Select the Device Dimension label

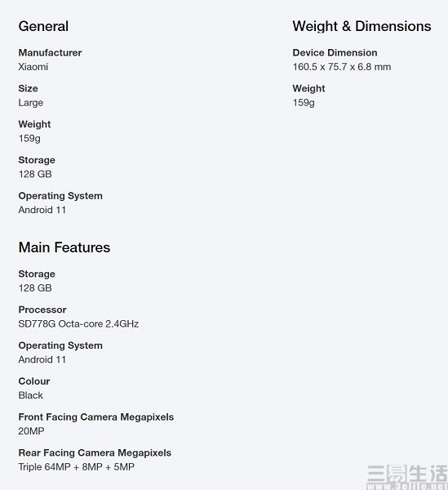(x=335, y=52)
